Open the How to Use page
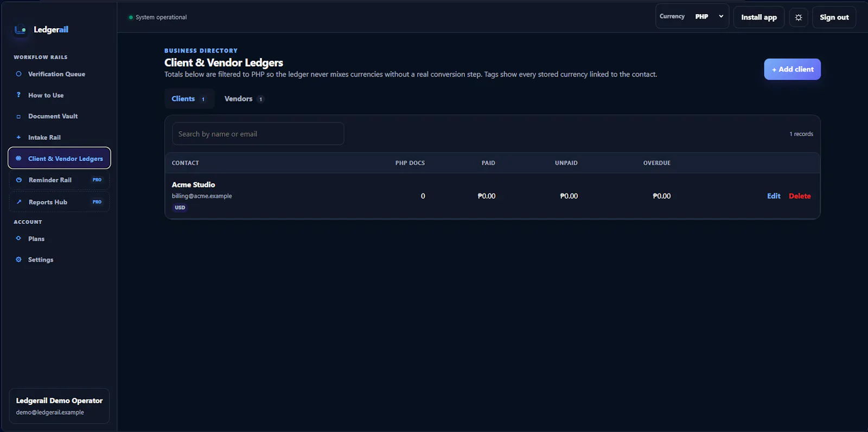 tap(59, 95)
